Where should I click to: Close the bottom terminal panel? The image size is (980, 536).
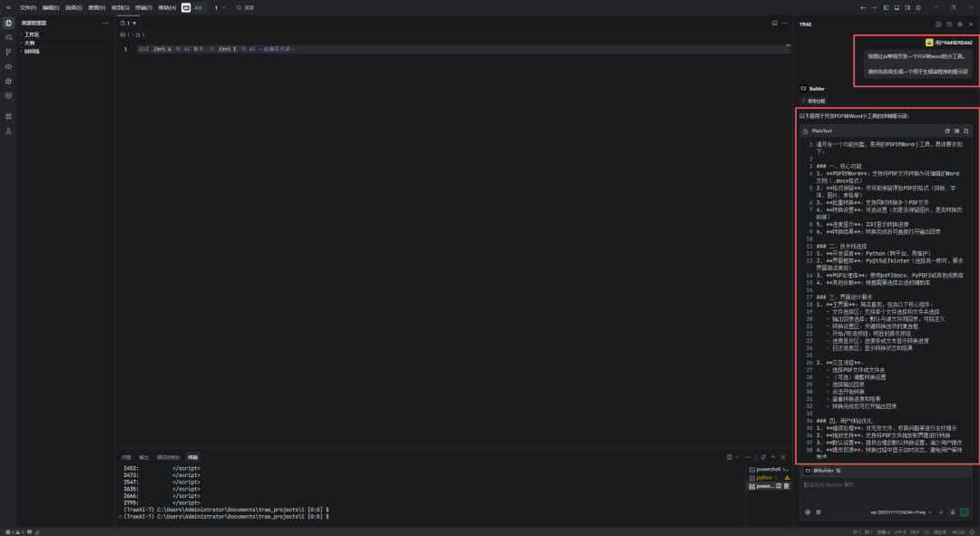pyautogui.click(x=783, y=457)
